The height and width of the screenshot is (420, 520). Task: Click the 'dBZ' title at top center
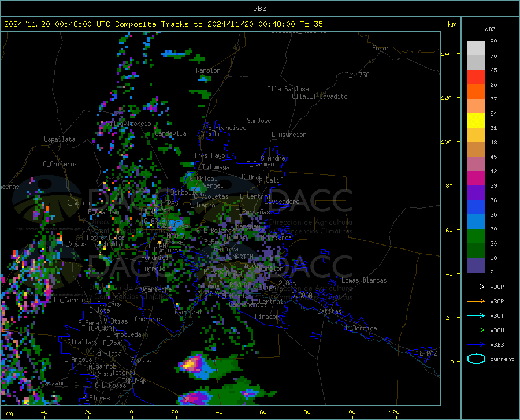pos(259,9)
